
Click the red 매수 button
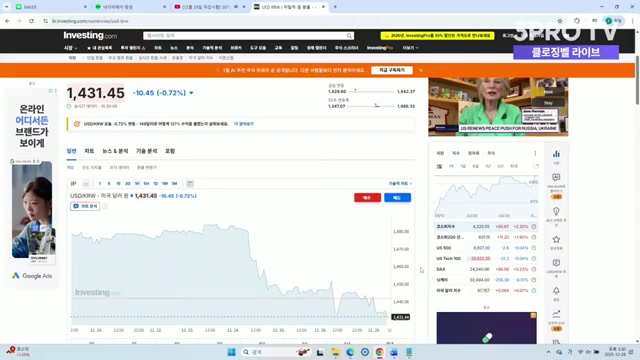pyautogui.click(x=367, y=198)
